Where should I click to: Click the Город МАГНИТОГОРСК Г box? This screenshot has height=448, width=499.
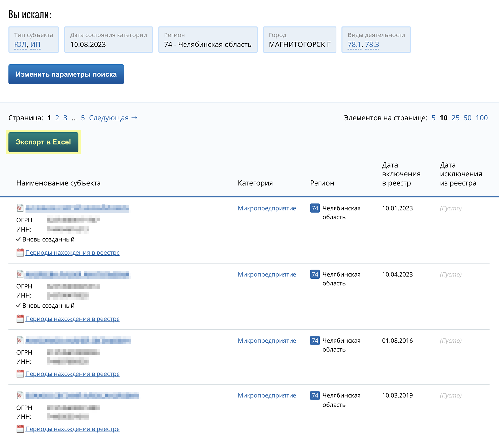[x=299, y=39]
